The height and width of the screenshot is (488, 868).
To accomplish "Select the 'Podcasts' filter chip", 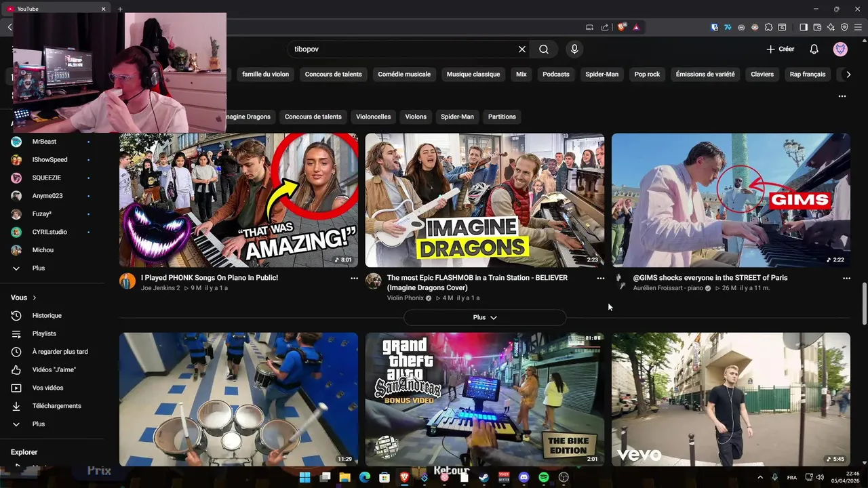I will tap(556, 75).
